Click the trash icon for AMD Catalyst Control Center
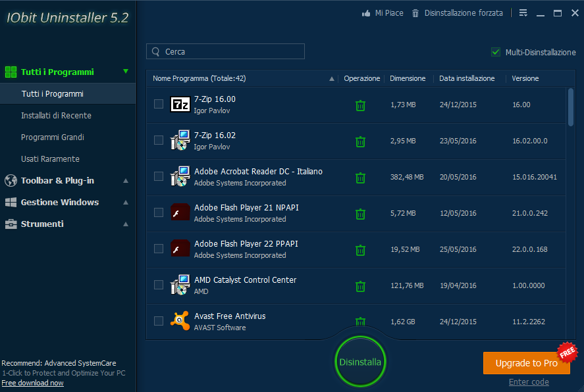Screen dimensions: 584x392 click(x=360, y=286)
